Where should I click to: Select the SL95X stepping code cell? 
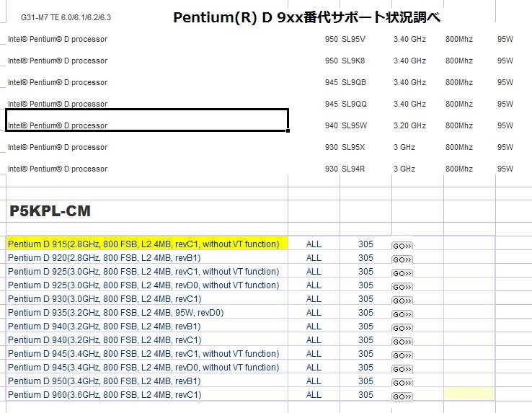(x=353, y=147)
